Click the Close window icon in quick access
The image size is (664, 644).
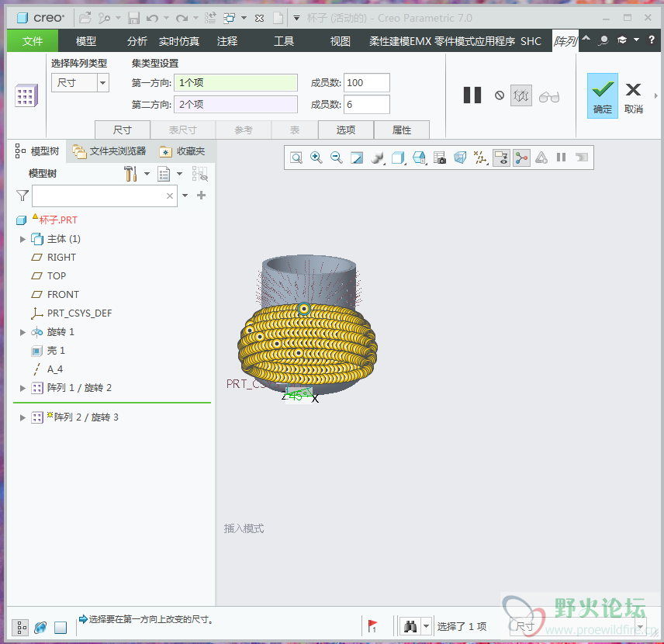click(260, 18)
